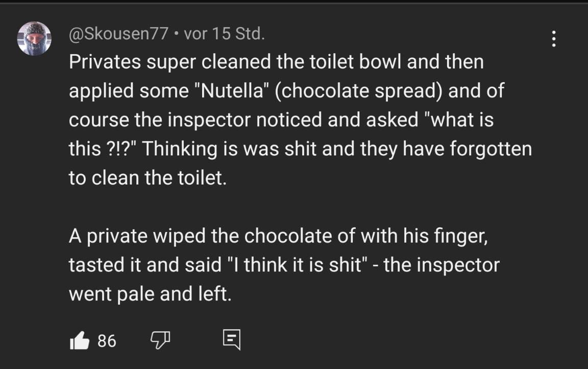The image size is (588, 369).
Task: Click the final line "went pale and left."
Action: pyautogui.click(x=150, y=294)
